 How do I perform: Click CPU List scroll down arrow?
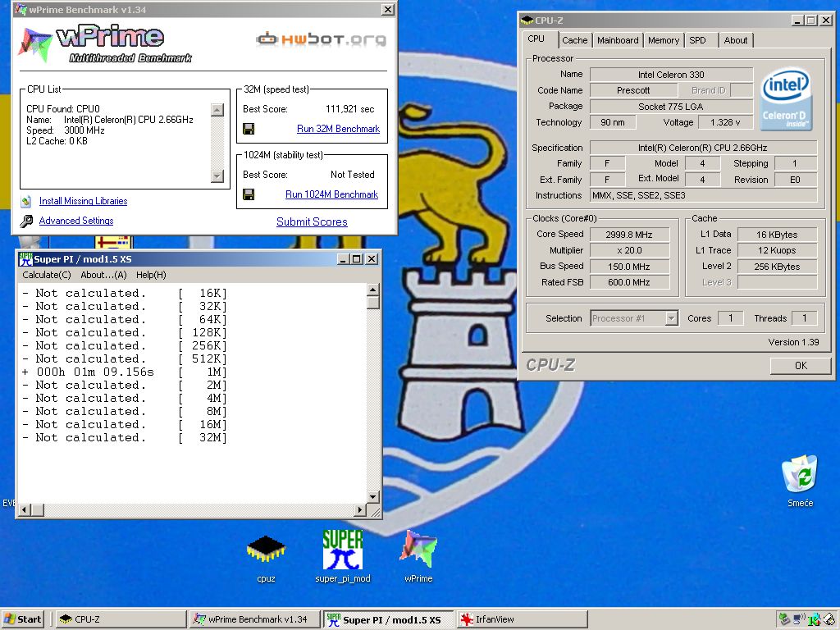[x=217, y=176]
